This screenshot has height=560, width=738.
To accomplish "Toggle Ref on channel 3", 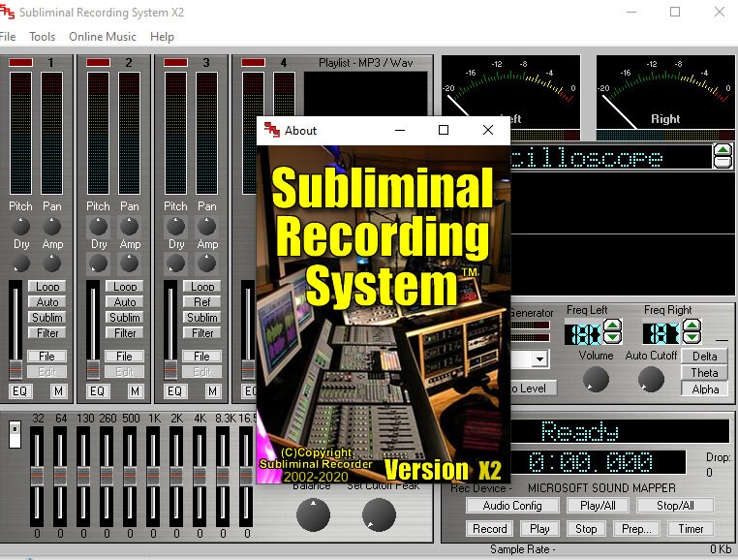I will point(201,302).
